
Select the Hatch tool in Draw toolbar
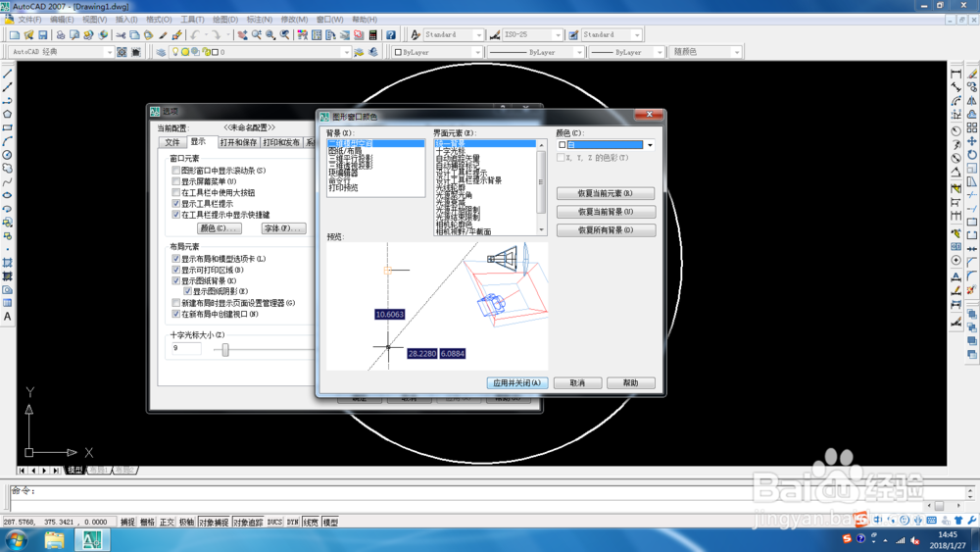(x=8, y=263)
